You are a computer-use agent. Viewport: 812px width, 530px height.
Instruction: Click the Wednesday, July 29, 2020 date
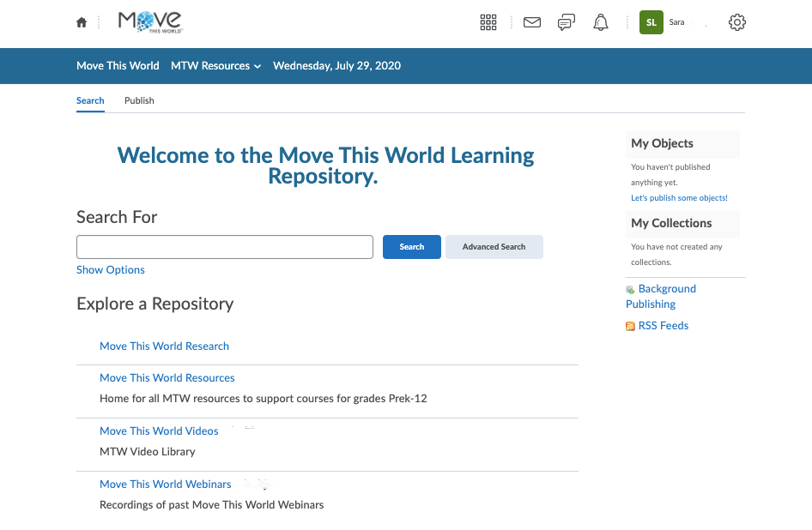click(337, 66)
